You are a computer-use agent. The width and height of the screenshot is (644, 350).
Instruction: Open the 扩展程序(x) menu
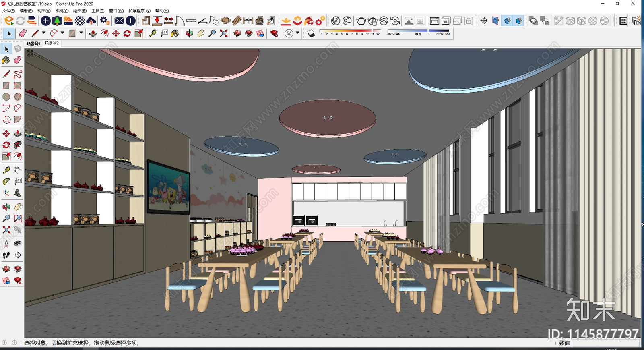click(x=139, y=11)
